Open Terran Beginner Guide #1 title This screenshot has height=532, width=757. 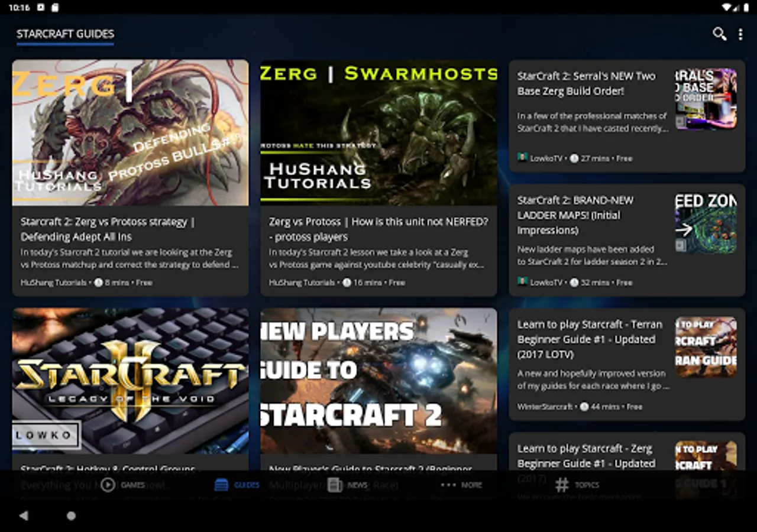click(x=590, y=339)
